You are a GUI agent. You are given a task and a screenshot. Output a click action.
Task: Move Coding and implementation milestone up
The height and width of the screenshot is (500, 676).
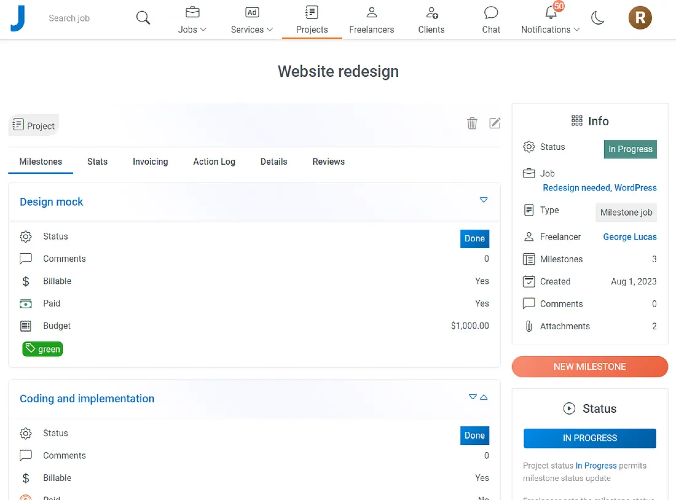coord(484,397)
